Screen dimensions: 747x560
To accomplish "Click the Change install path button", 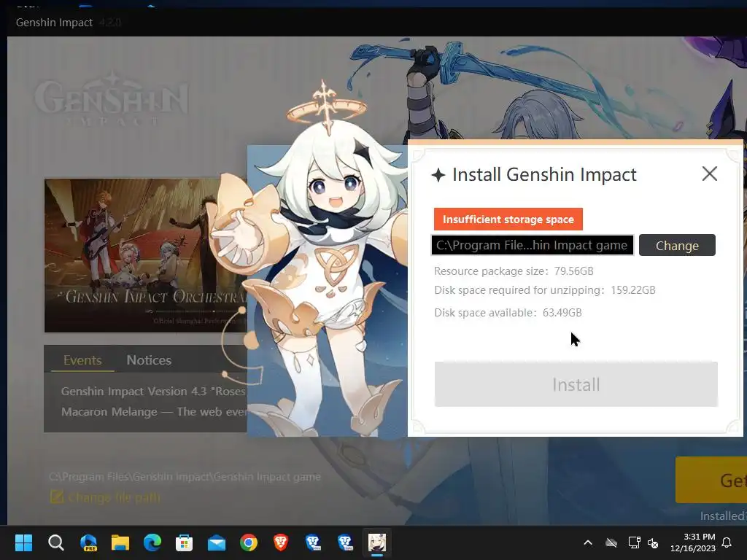I will click(677, 245).
